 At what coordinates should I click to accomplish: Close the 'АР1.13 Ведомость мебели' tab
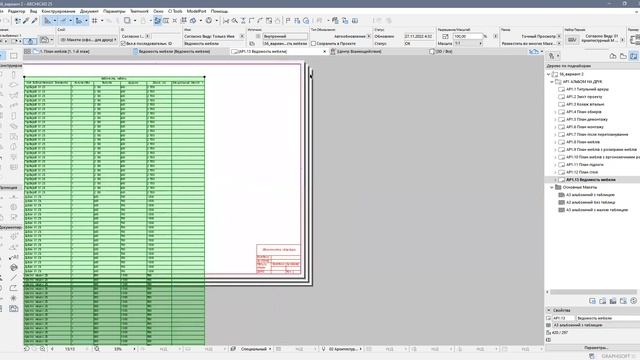click(x=324, y=51)
